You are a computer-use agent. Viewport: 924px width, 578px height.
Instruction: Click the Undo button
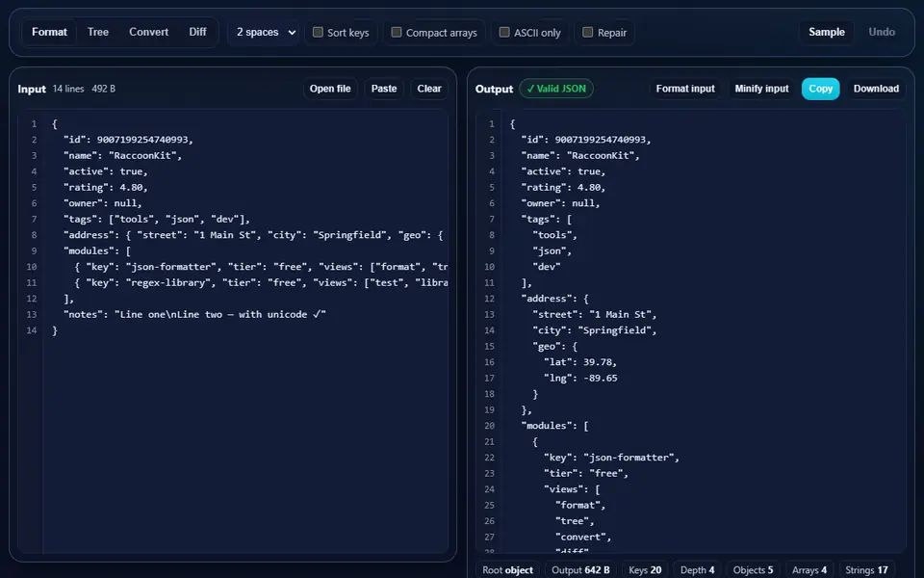click(x=882, y=32)
